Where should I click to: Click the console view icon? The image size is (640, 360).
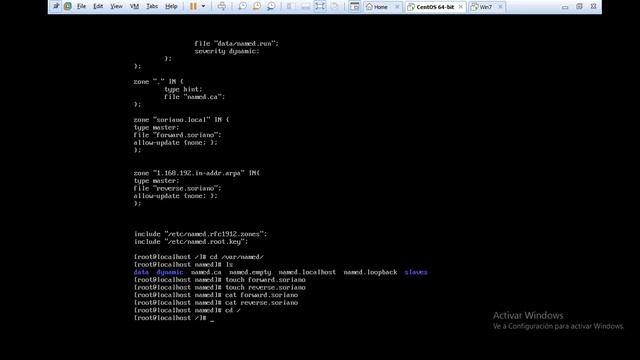tap(355, 7)
